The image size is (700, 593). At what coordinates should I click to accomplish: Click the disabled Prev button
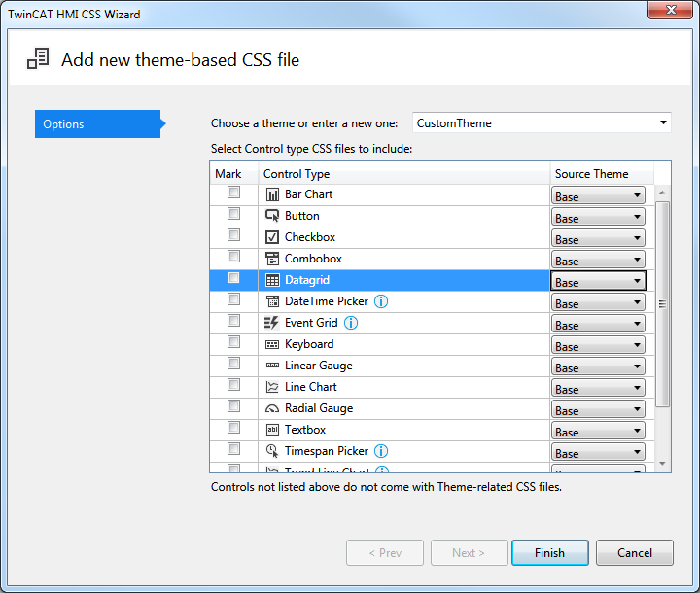(x=385, y=553)
